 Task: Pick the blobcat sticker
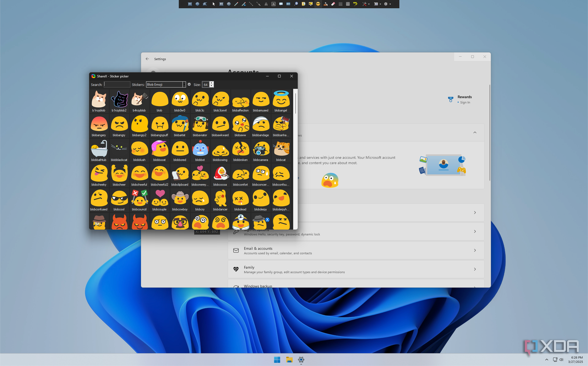[281, 151]
